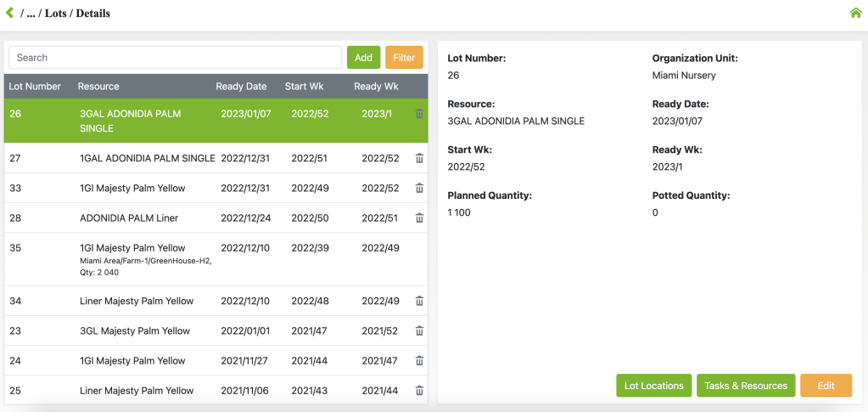Screen dimensions: 868x412
Task: Focus the Search input field
Action: [x=175, y=58]
